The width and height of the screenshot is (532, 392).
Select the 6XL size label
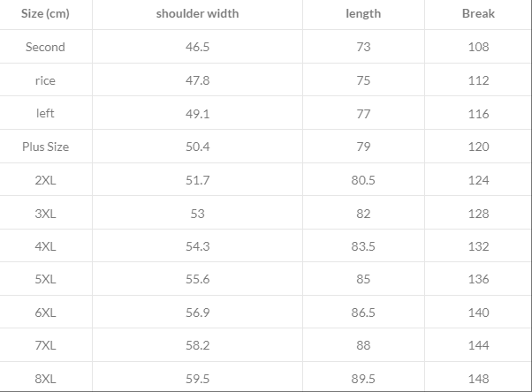45,313
